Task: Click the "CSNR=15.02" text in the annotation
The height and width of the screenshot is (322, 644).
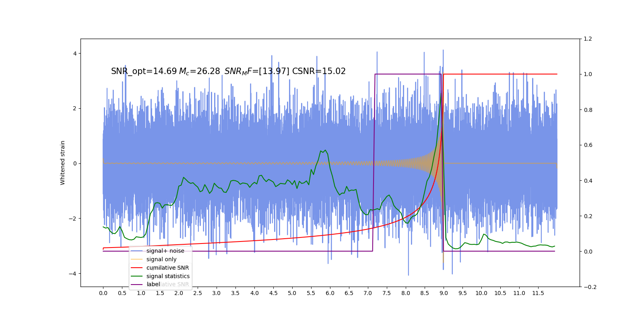Action: 319,71
